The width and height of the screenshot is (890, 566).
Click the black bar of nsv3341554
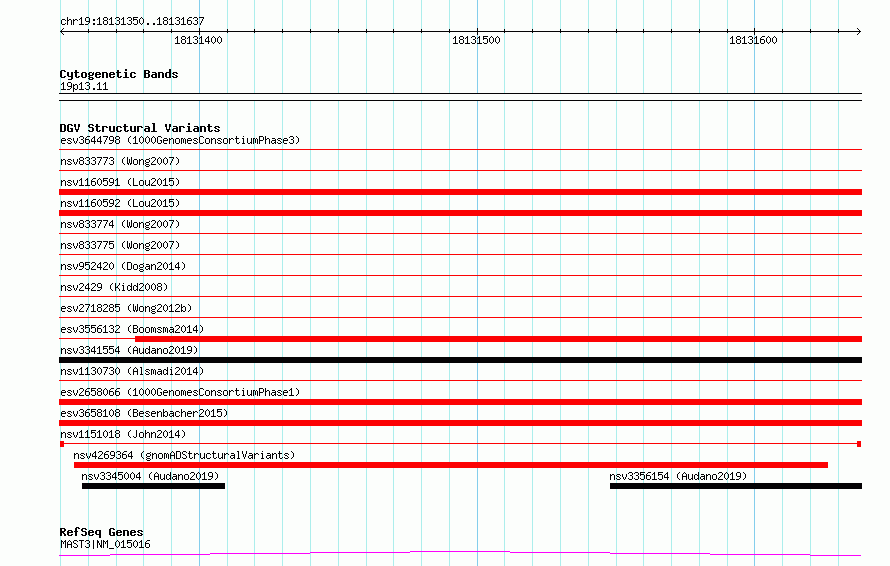pos(460,360)
